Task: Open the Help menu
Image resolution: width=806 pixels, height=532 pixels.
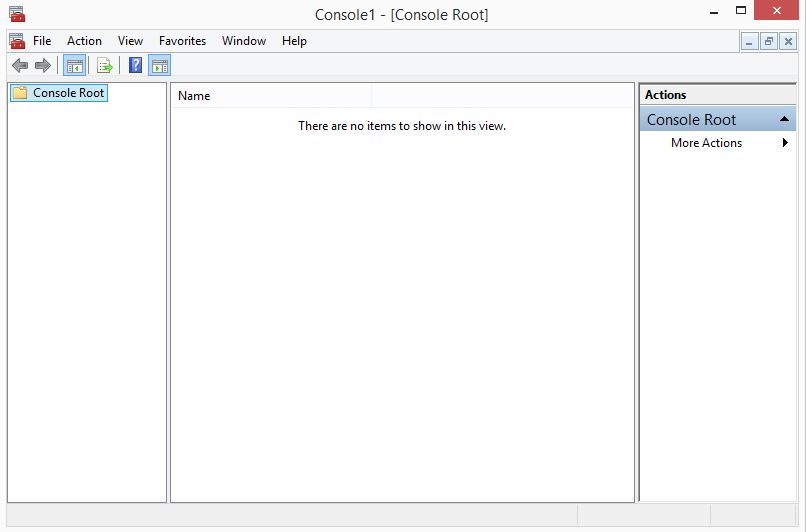Action: (294, 41)
